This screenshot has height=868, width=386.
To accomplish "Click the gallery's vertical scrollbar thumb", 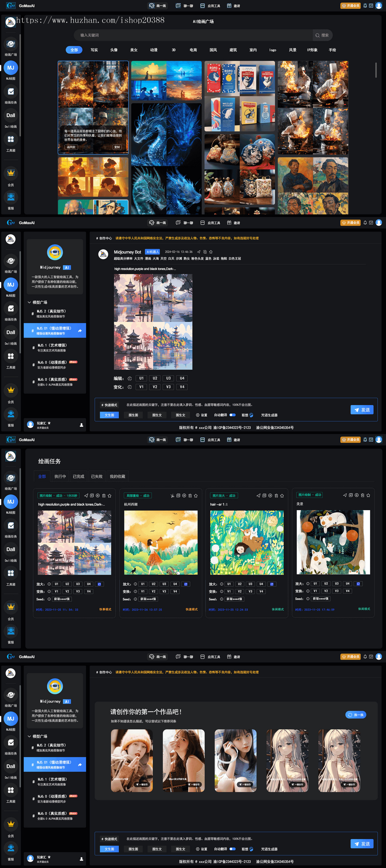I will [x=376, y=70].
